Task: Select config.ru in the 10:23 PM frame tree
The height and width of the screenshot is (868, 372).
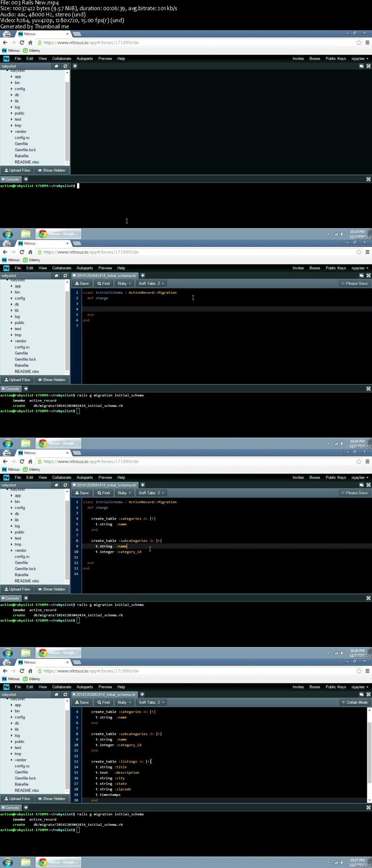Action: (x=22, y=138)
